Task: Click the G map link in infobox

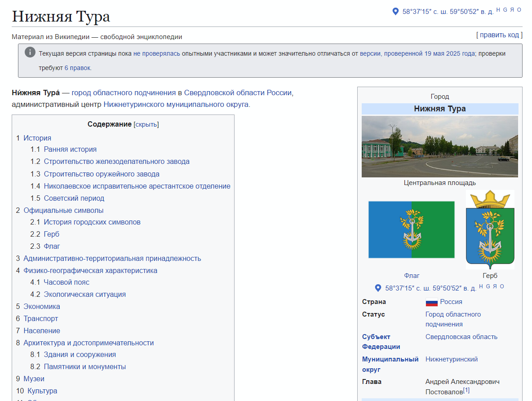Action: [488, 286]
